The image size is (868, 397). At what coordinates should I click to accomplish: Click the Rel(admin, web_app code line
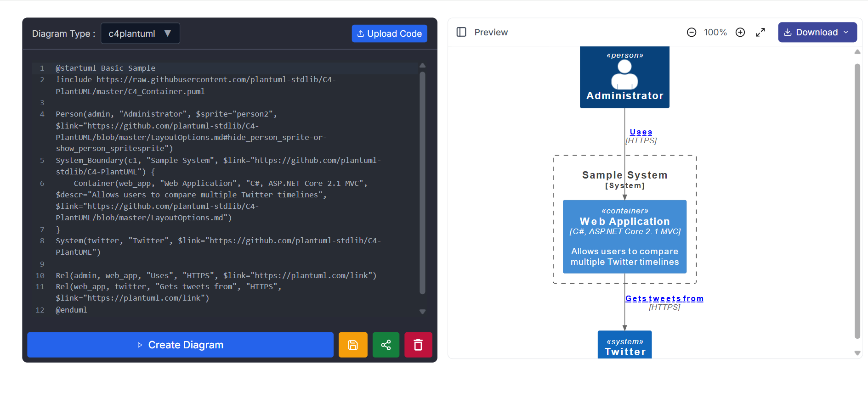[x=216, y=275]
